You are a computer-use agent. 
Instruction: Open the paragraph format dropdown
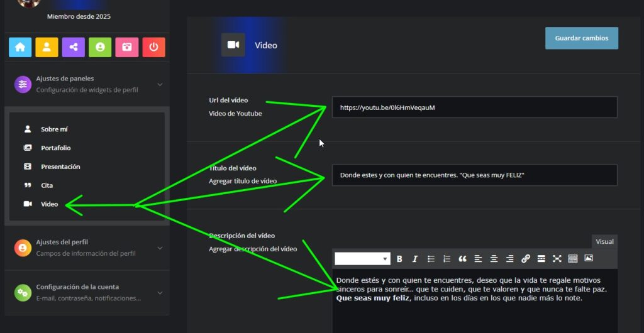click(x=362, y=259)
